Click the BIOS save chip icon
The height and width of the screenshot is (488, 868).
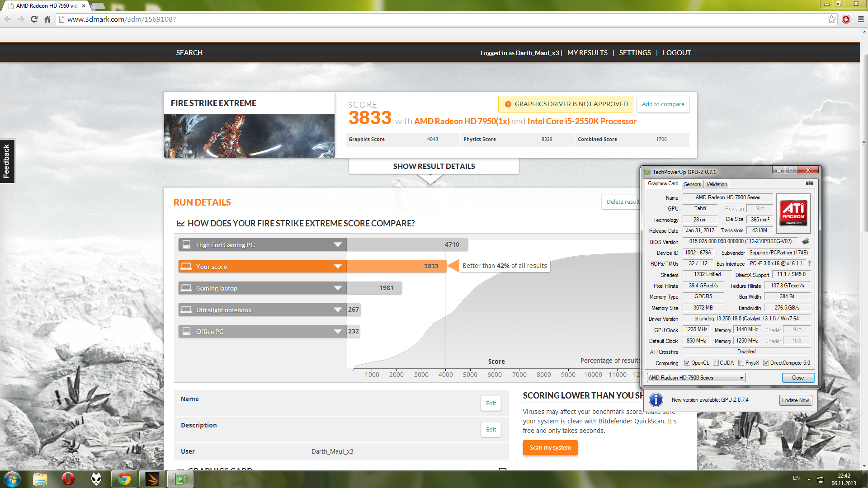(806, 241)
